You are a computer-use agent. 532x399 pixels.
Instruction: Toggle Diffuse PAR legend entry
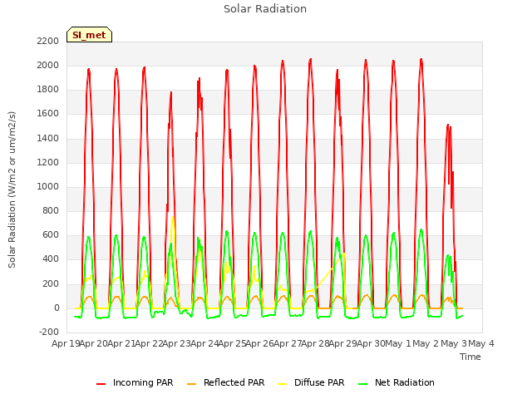coord(311,382)
